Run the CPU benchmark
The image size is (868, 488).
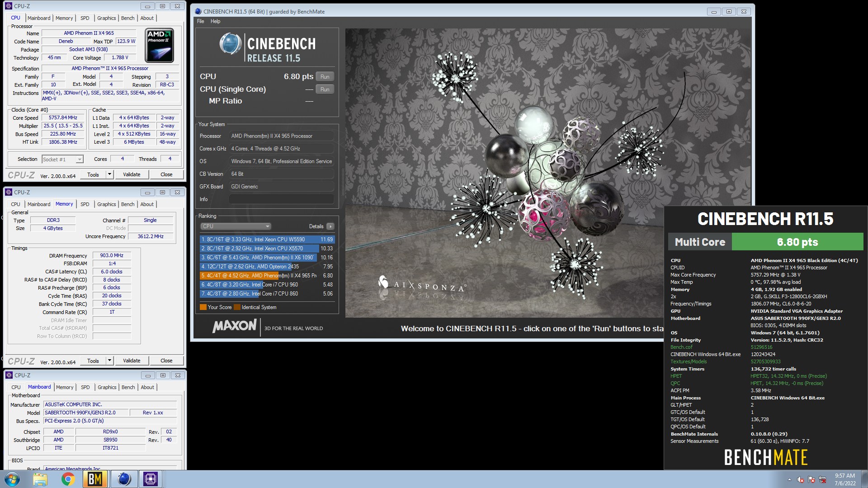tap(325, 76)
